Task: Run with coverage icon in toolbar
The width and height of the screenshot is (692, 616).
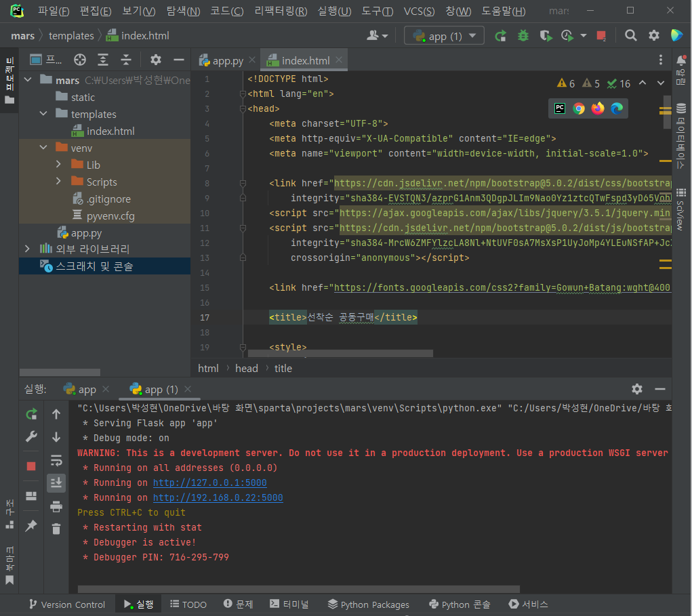Action: [x=546, y=36]
